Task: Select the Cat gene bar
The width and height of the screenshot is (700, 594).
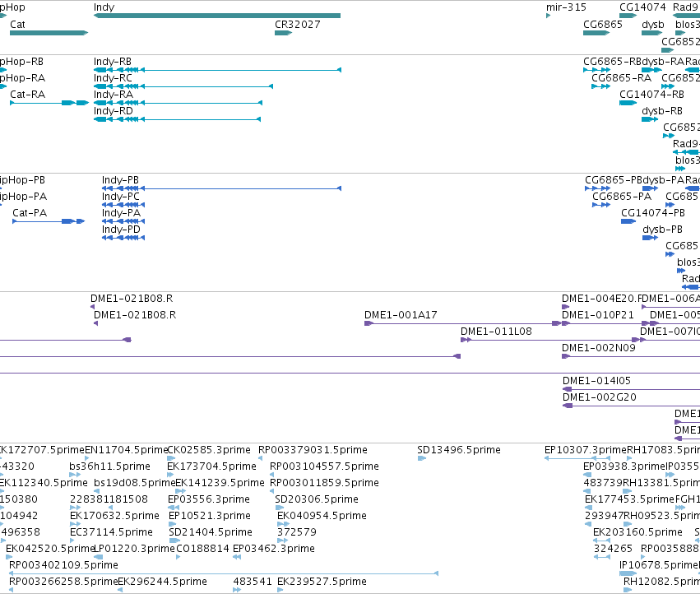Action: pos(49,33)
